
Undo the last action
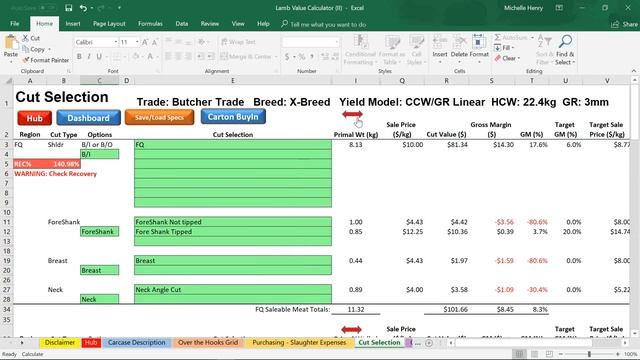tap(83, 8)
